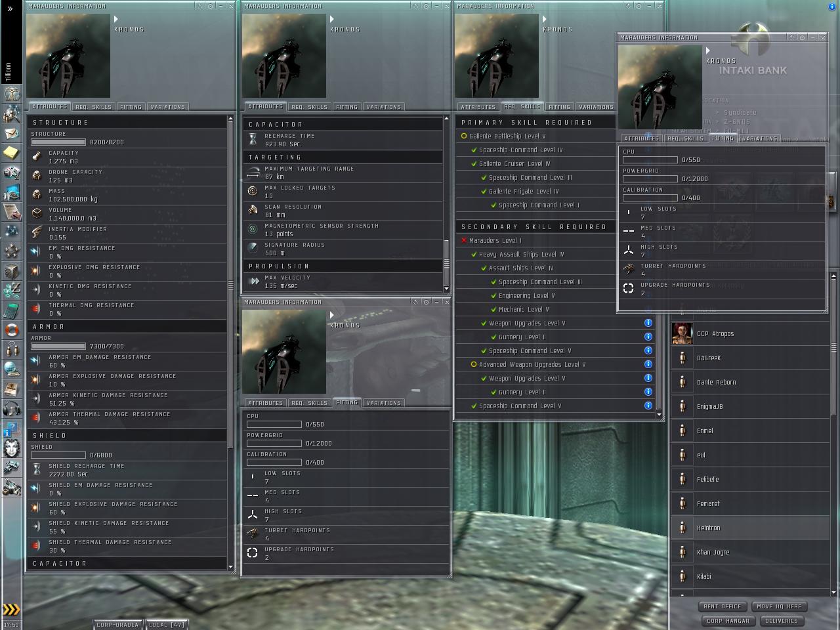The width and height of the screenshot is (840, 630).
Task: Select Attributes tab in Primary Skill Required window
Action: point(478,107)
